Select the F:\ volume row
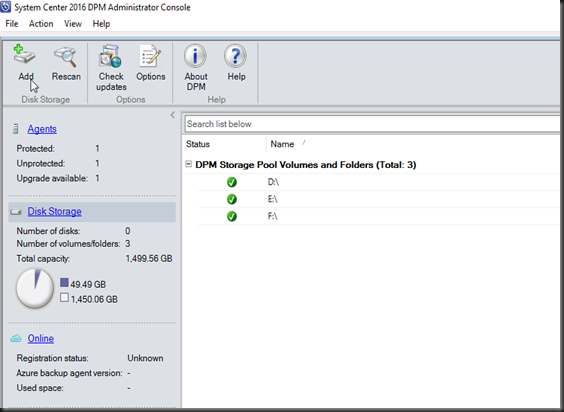The width and height of the screenshot is (564, 412). click(x=378, y=216)
